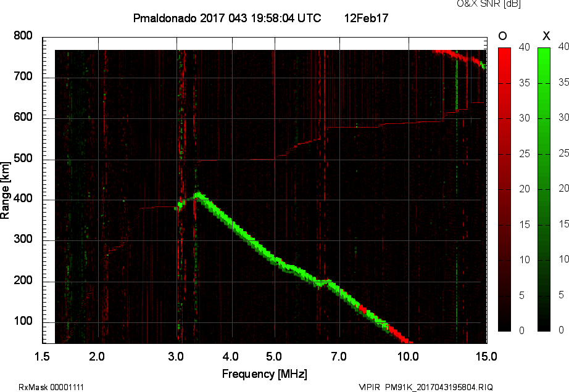Click the date label '12Feb17'
Viewport: 569px width, 392px height.
[x=366, y=18]
